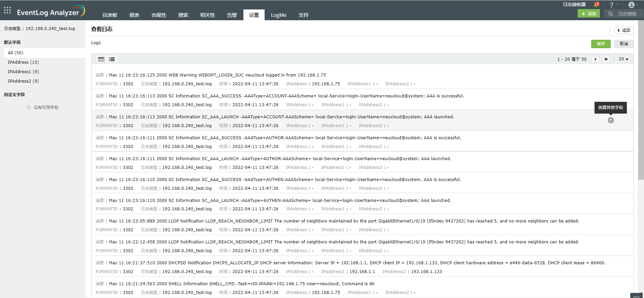
Task: Click the SC_AAA_SUCCESS ACCOUNT log message
Action: tap(286, 96)
